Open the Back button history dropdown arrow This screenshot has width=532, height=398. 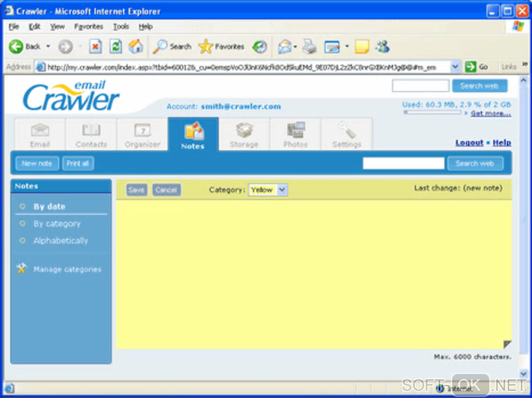point(48,46)
